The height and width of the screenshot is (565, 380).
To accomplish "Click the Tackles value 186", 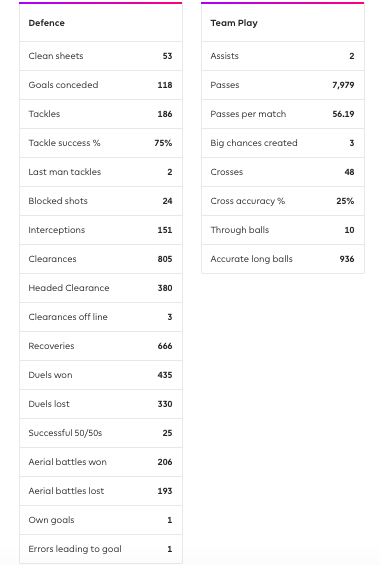I will [x=165, y=114].
